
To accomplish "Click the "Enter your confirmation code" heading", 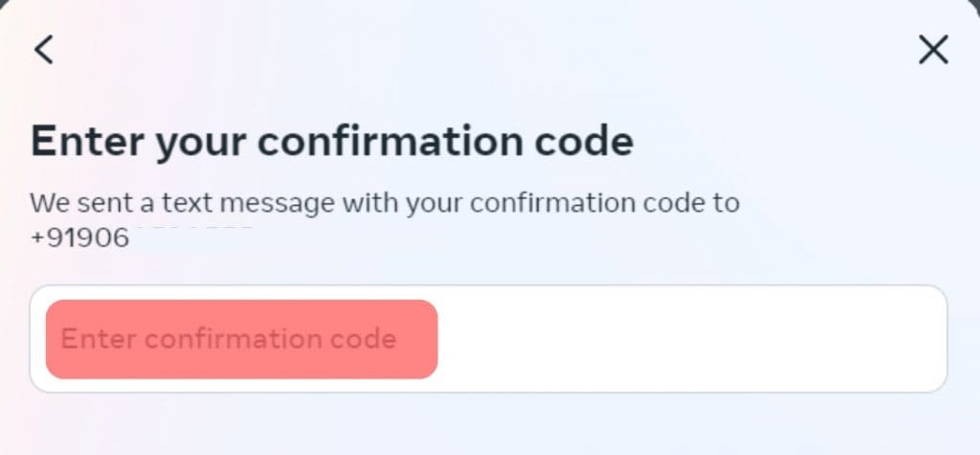I will pyautogui.click(x=332, y=142).
